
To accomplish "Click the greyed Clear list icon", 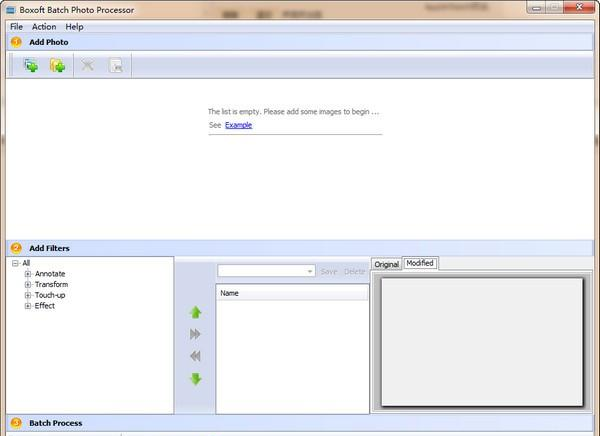I will (x=116, y=65).
